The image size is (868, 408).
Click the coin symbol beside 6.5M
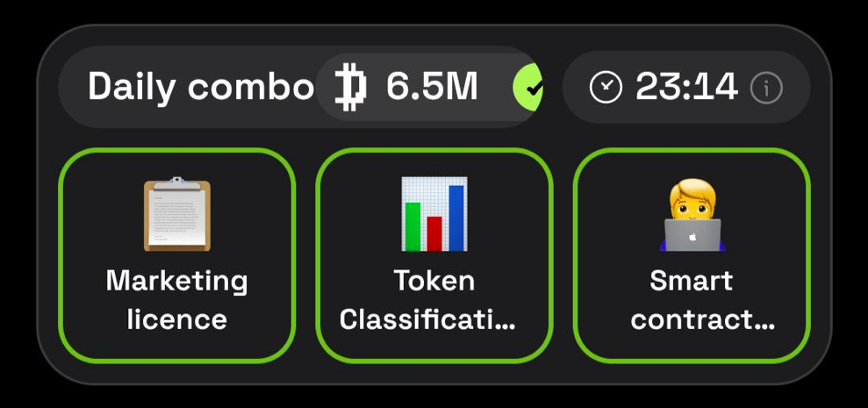coord(351,87)
